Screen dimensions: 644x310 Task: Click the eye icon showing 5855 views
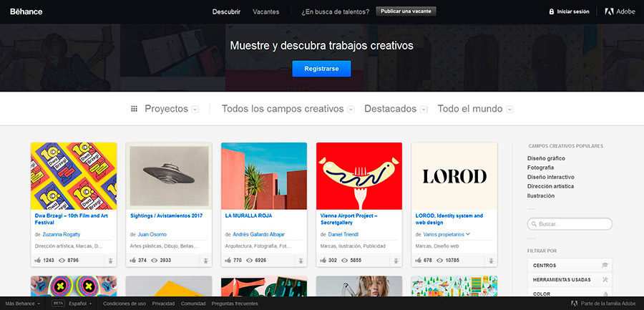(345, 261)
